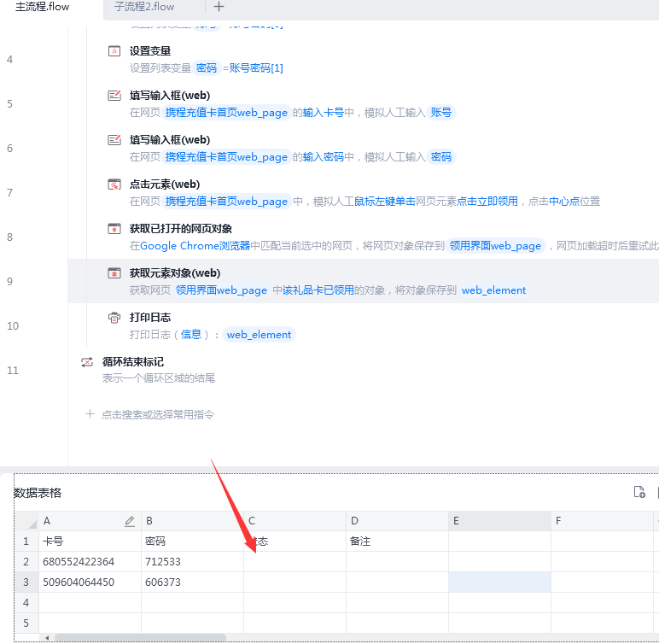Viewport: 659px width, 644px height.
Task: Click 领用界面web_page variable in step 8
Action: (x=495, y=246)
